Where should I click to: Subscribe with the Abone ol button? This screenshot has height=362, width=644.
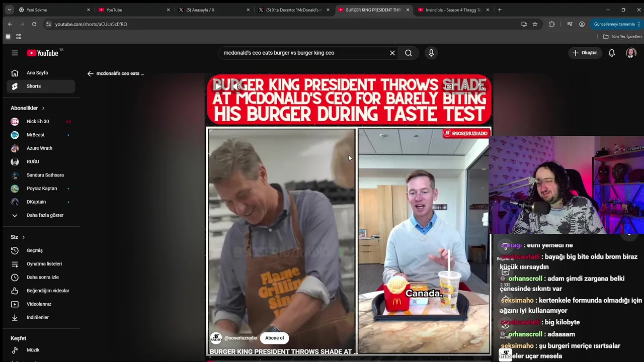pyautogui.click(x=274, y=338)
